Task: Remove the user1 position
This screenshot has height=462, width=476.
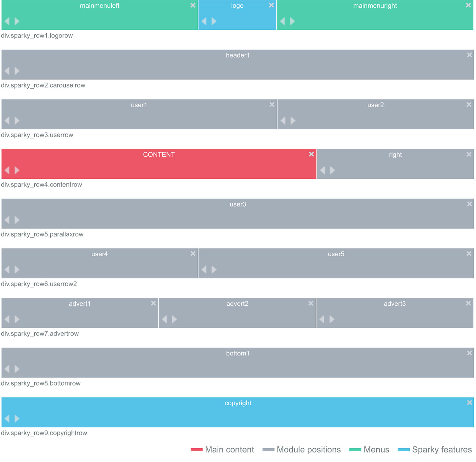Action: [272, 104]
